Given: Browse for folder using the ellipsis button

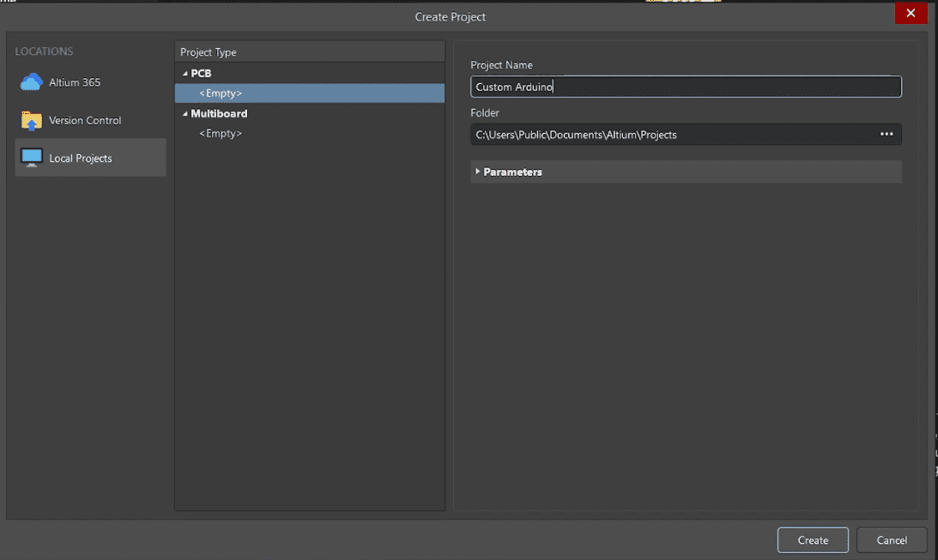Looking at the screenshot, I should [887, 135].
